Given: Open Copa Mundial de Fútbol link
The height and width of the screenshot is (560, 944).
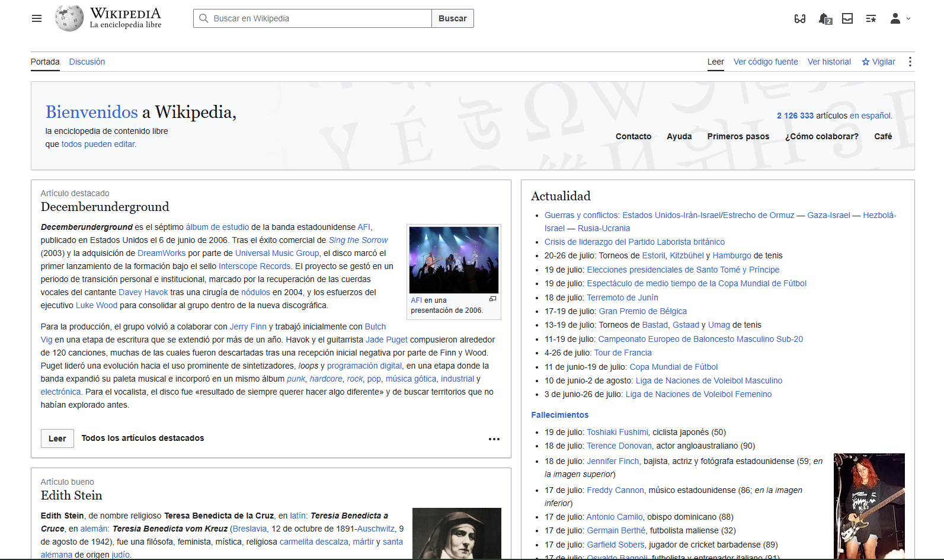Looking at the screenshot, I should tap(674, 367).
